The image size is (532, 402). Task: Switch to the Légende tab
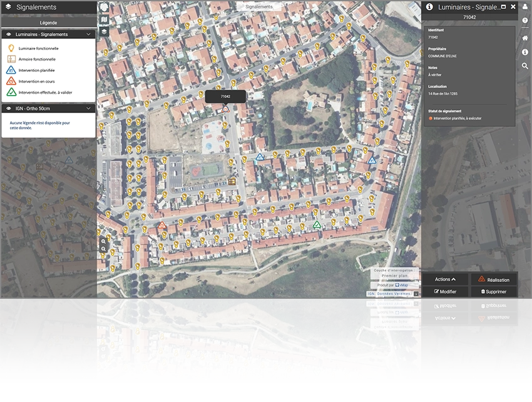pos(48,23)
